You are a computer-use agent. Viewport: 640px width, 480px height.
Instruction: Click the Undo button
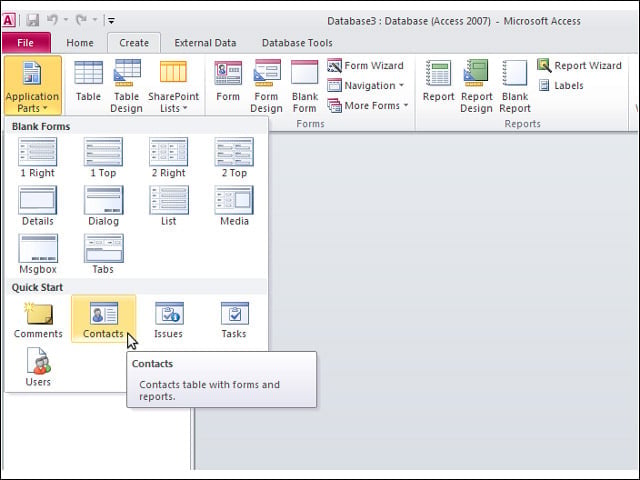[x=52, y=20]
